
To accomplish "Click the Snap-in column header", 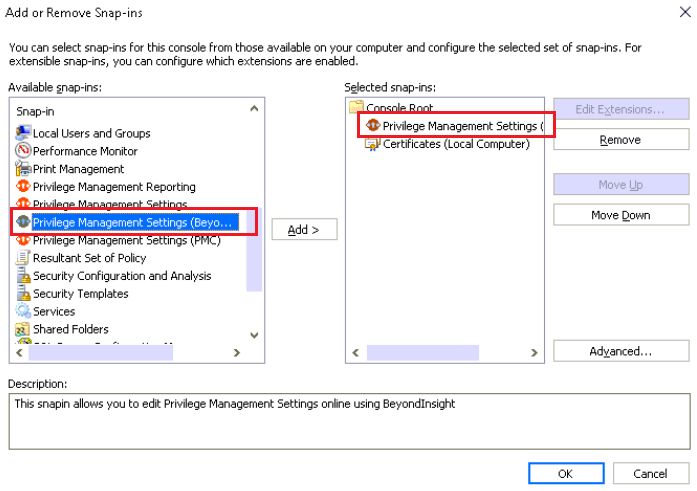I will 36,111.
